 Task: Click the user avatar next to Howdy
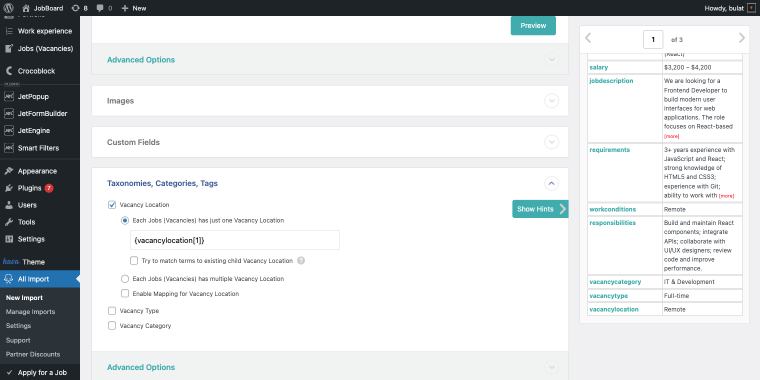751,8
